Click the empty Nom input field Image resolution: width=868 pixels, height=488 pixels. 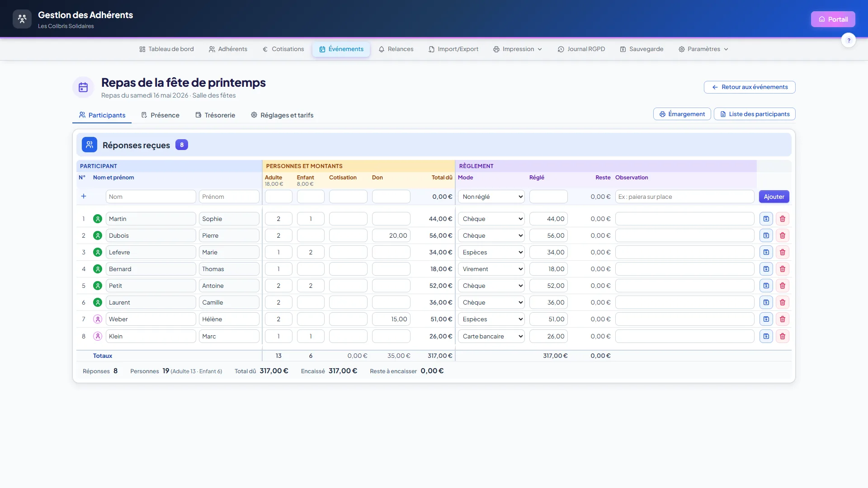(x=151, y=197)
